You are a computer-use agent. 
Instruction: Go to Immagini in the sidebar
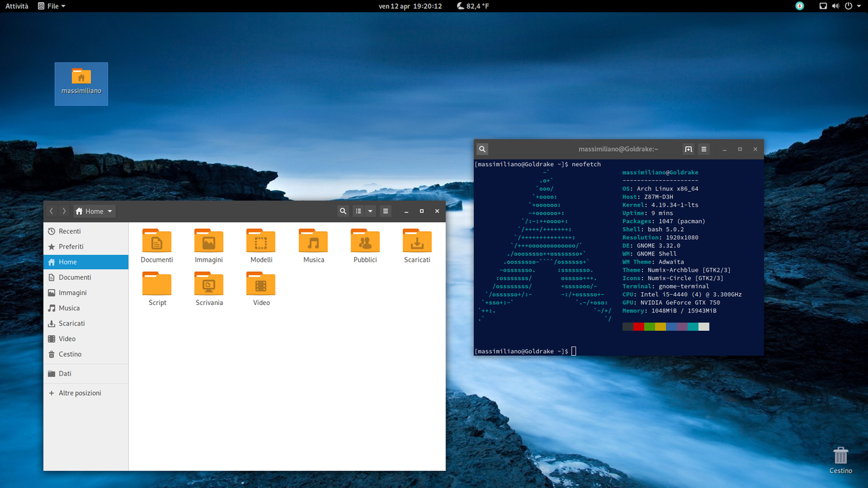[86, 293]
